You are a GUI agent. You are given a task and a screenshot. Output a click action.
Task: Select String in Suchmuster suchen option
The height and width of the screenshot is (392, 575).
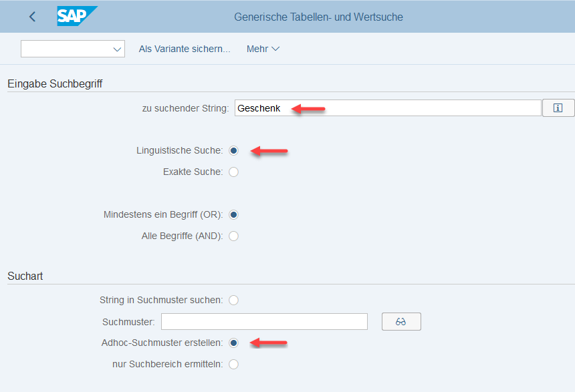[x=233, y=300]
